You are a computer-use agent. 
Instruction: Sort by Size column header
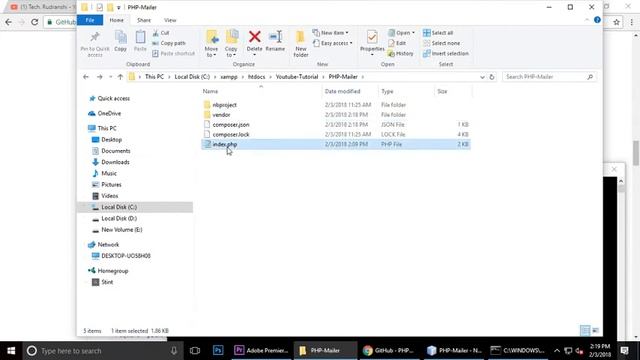pos(442,91)
